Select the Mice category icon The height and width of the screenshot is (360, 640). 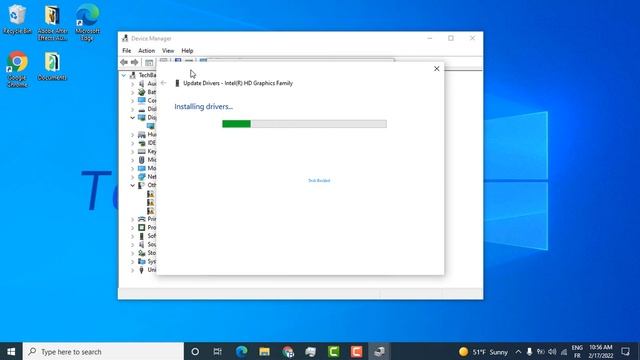pos(142,160)
